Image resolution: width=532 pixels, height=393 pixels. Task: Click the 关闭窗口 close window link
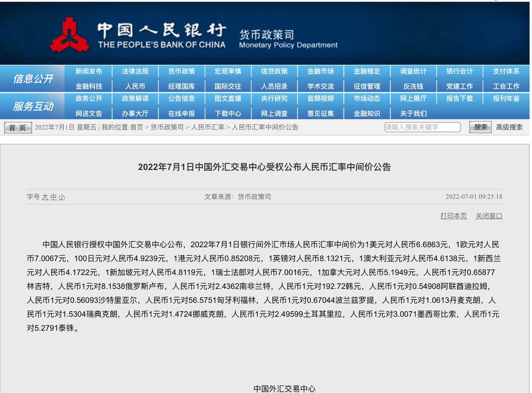click(489, 216)
